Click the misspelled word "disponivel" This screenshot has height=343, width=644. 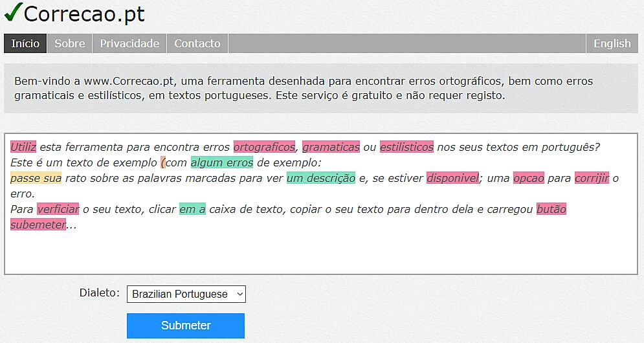[x=452, y=178]
